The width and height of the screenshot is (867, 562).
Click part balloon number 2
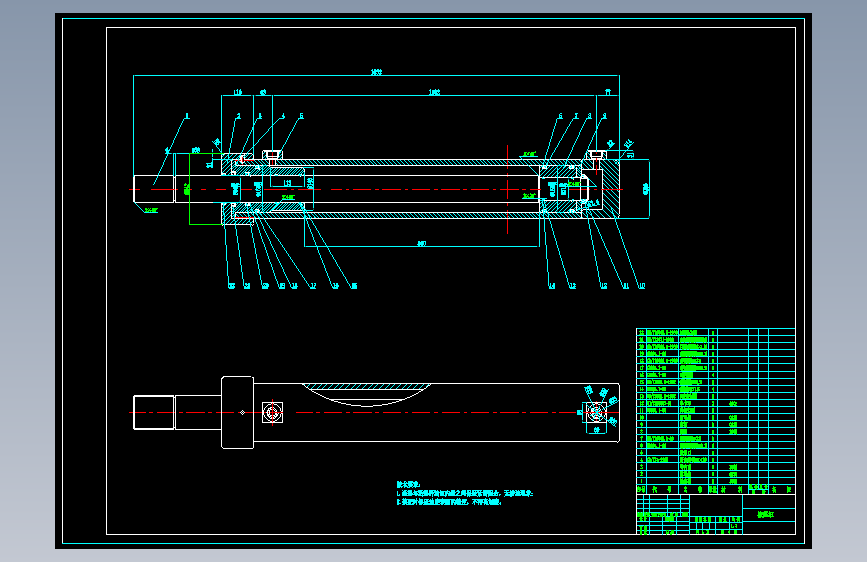pos(238,116)
